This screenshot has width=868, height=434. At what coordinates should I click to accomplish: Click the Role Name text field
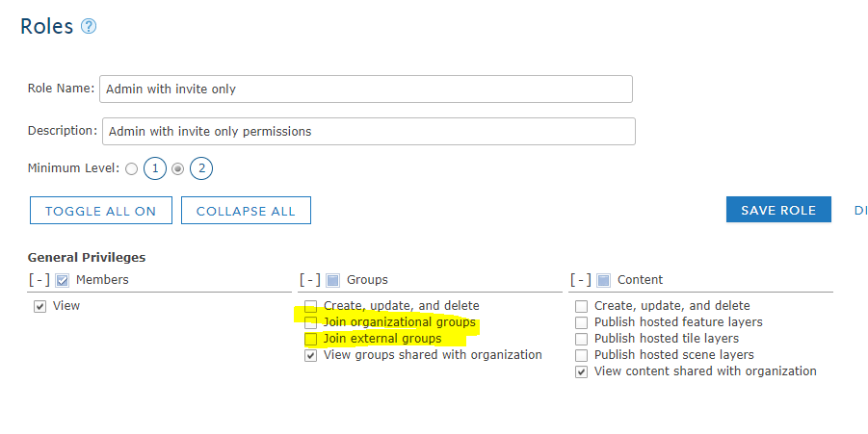click(x=366, y=89)
